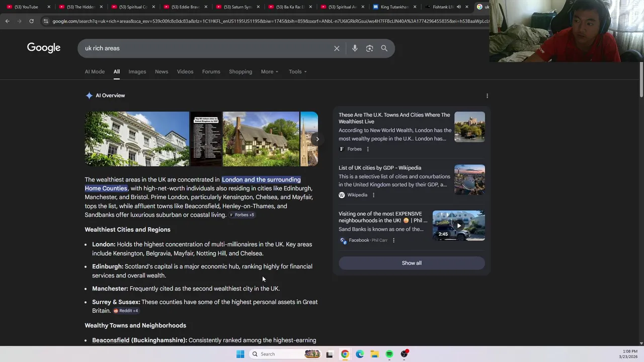Image resolution: width=644 pixels, height=362 pixels.
Task: Go back in Chrome browser history
Action: tap(7, 21)
